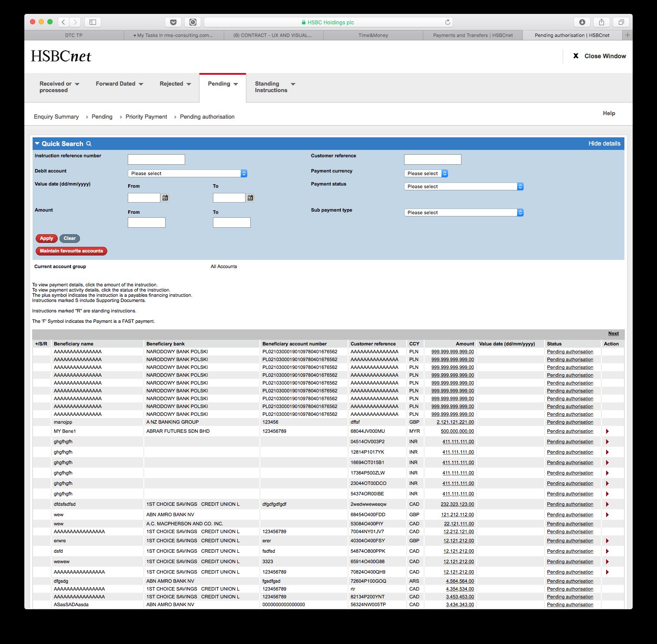Expand the Payment status dropdown

(463, 186)
